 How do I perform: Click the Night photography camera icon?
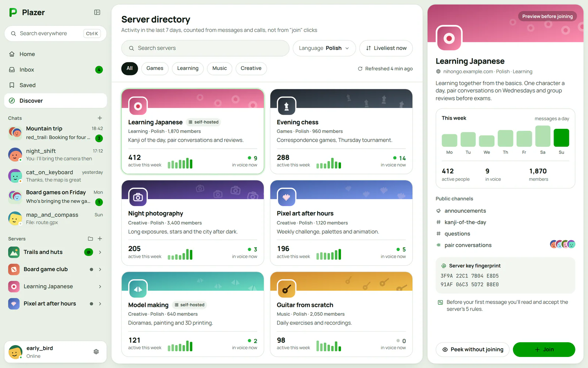point(138,198)
